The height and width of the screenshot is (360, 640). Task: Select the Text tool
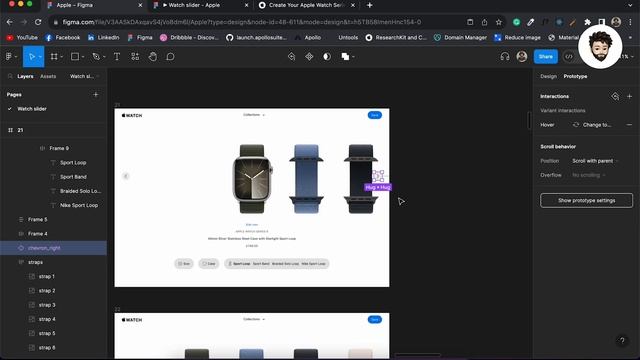pos(117,57)
